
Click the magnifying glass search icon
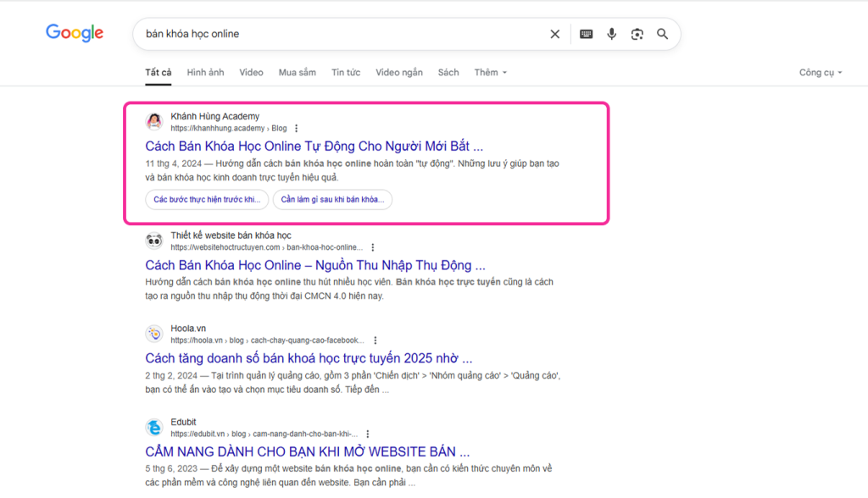point(663,35)
